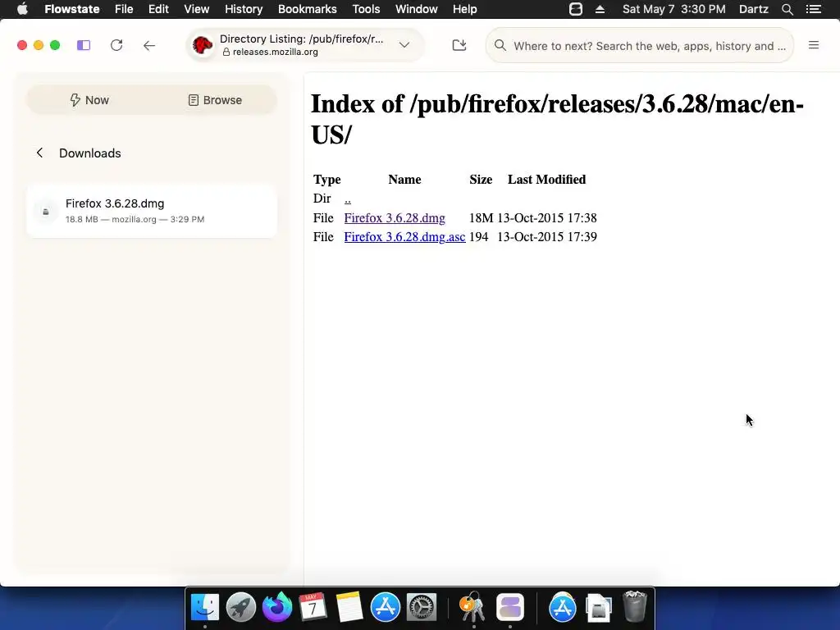This screenshot has height=630, width=840.
Task: Open the Apple menu
Action: (22, 9)
